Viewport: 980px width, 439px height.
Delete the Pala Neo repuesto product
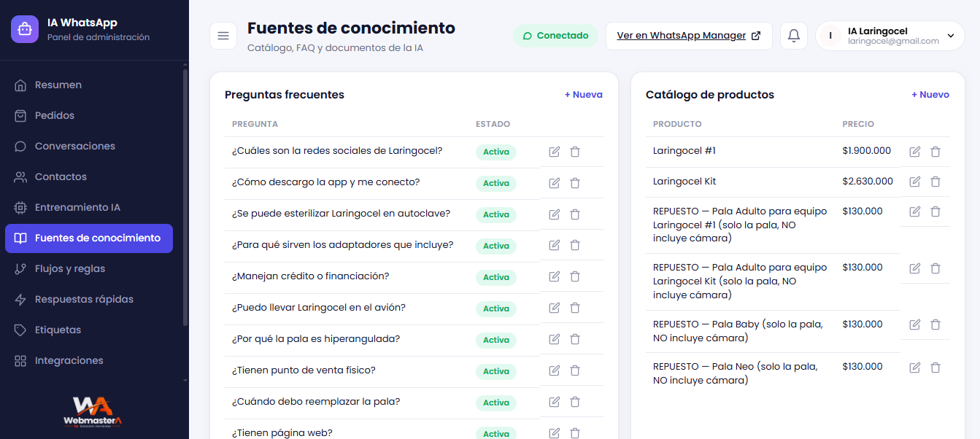tap(935, 368)
